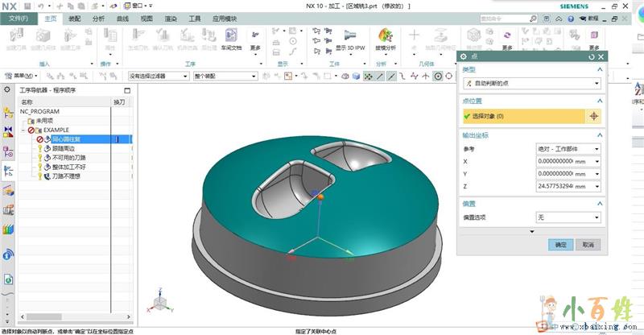Open the 偏置选项 dropdown set to 无
Image resolution: width=644 pixels, height=335 pixels.
pos(568,217)
